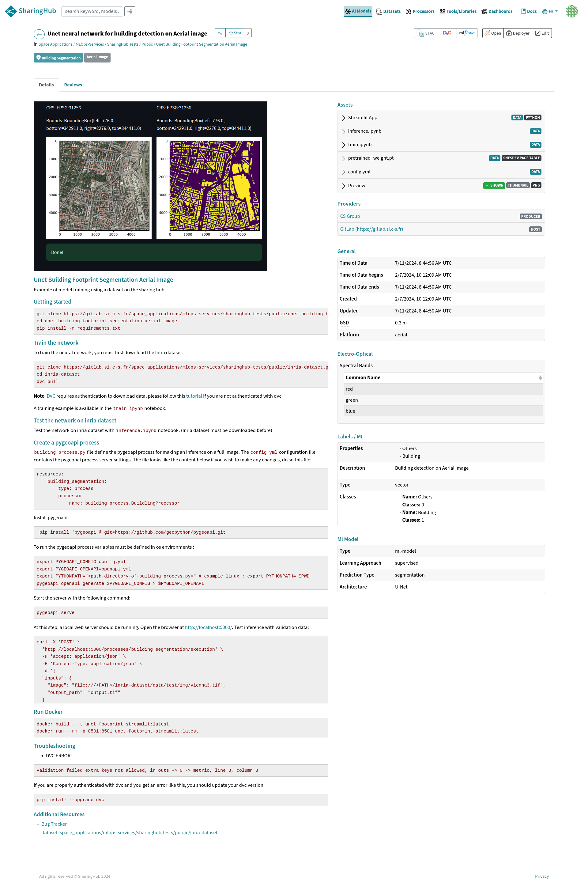Screen dimensions: 588x886
Task: Open the Tools/Libraries menu
Action: [458, 11]
